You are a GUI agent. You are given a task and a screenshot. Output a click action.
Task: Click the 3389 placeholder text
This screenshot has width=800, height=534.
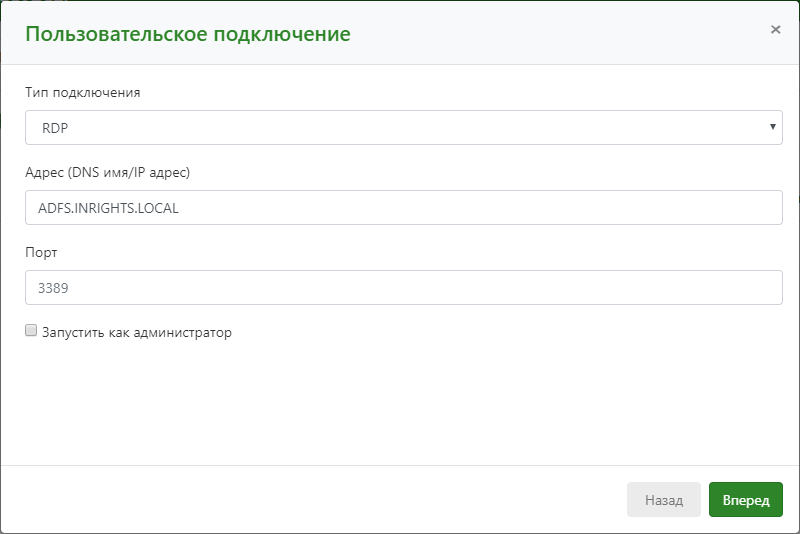click(53, 288)
